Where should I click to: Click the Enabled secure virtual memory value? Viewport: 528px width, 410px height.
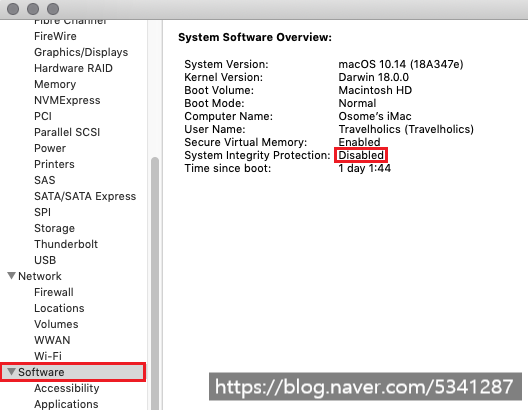point(359,142)
